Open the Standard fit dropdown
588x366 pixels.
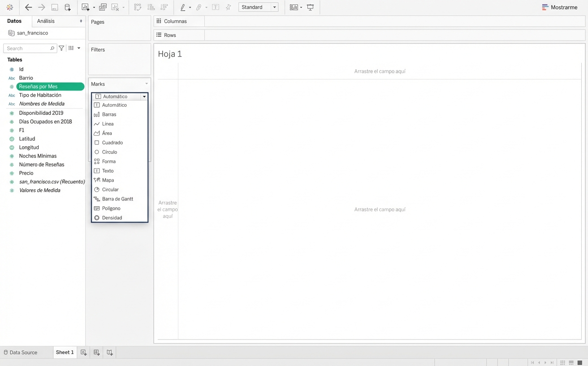click(x=258, y=7)
